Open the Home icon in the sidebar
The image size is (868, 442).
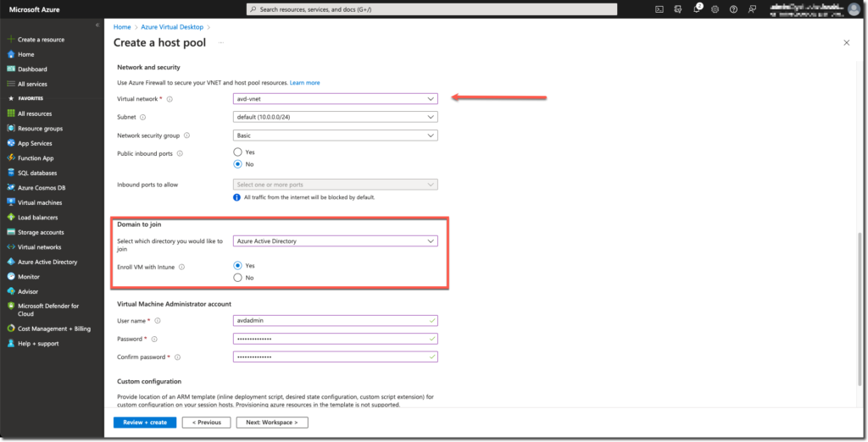coord(10,54)
